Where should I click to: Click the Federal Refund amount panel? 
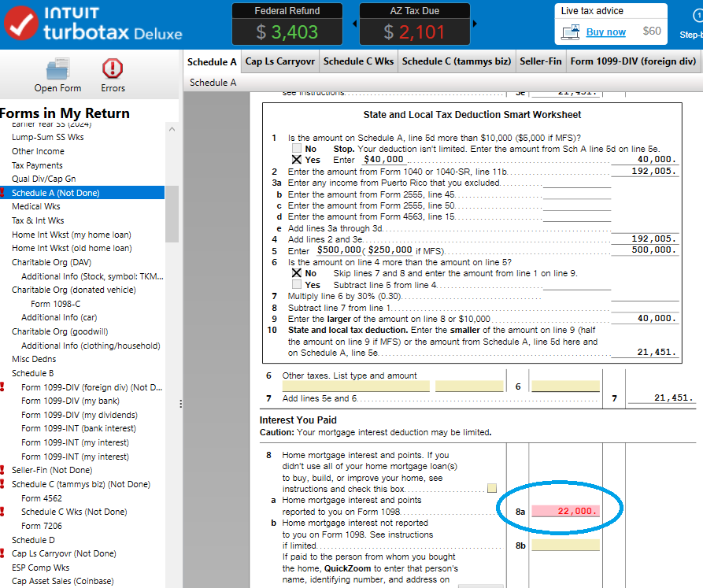tap(287, 24)
